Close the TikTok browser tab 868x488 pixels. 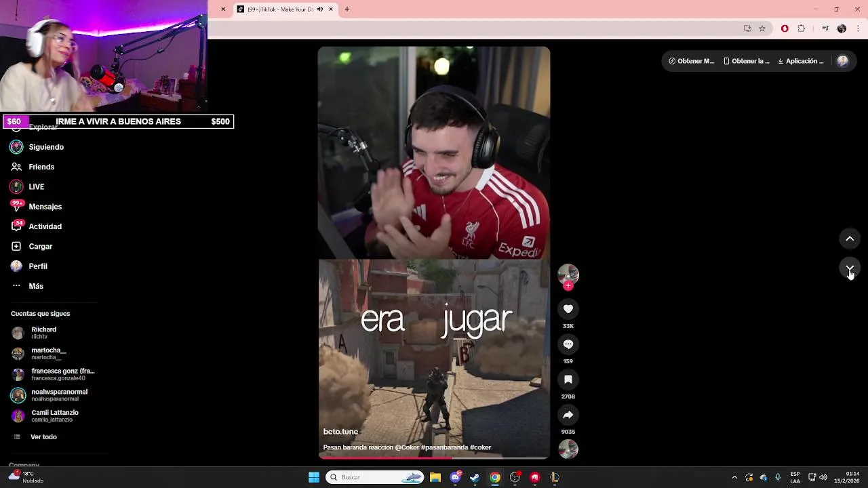331,9
